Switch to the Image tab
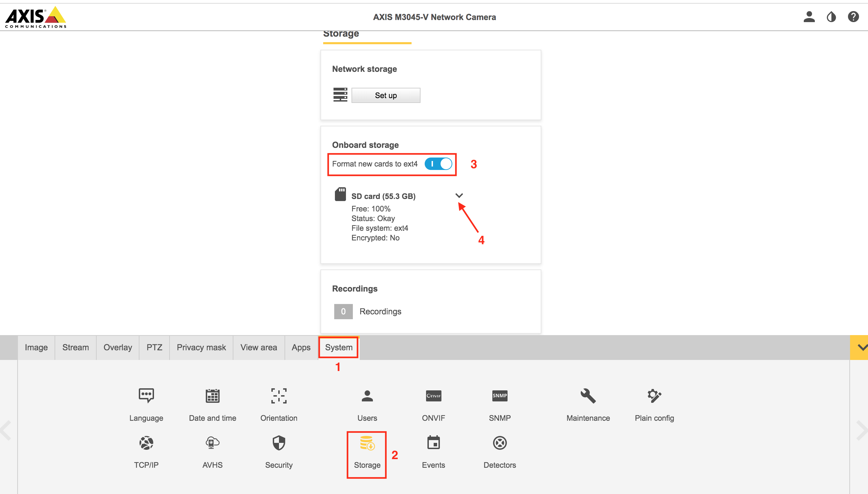Image resolution: width=868 pixels, height=494 pixels. tap(36, 348)
